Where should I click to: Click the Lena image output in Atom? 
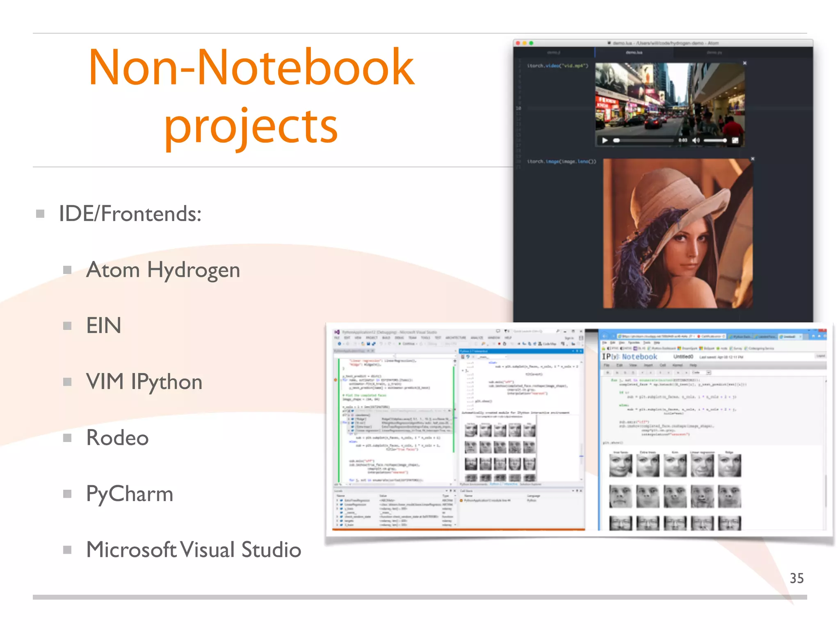tap(678, 233)
